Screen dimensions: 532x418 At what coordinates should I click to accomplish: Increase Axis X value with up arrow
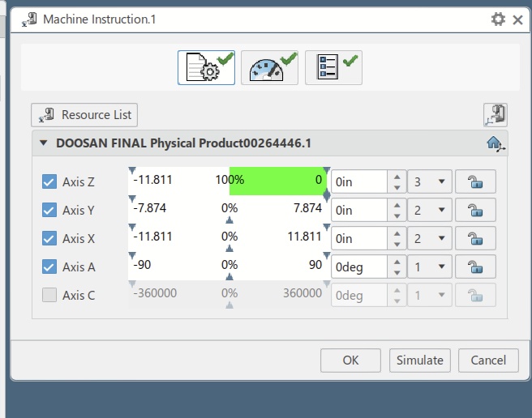(397, 233)
